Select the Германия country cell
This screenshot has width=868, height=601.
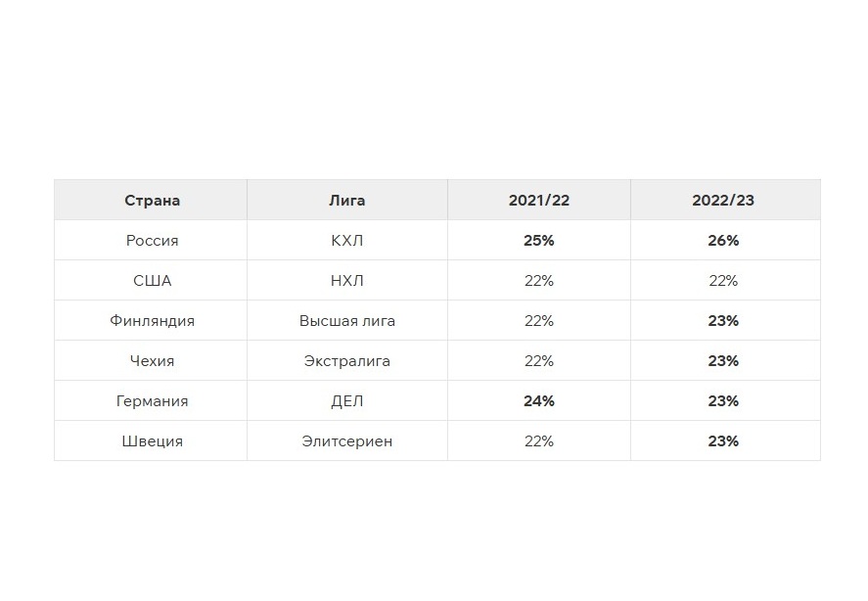tap(152, 401)
